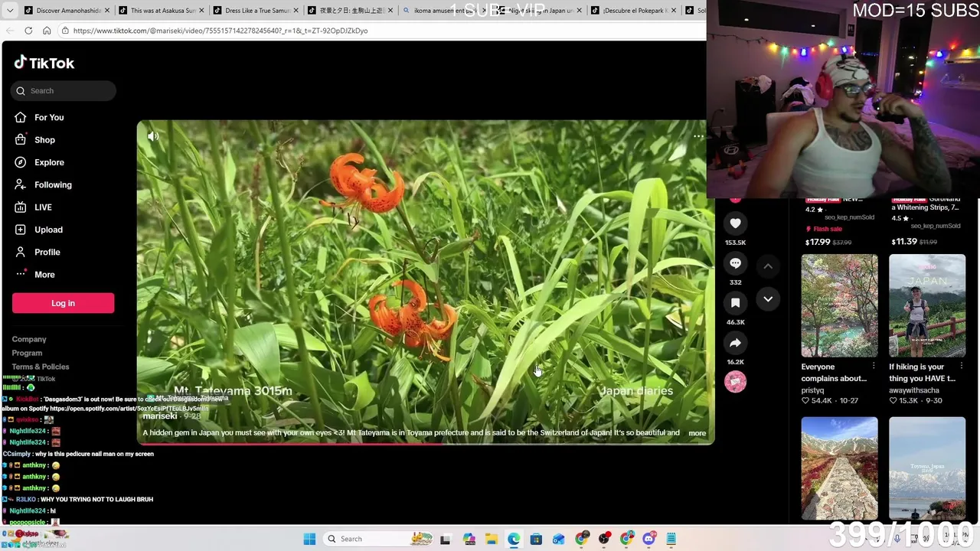Open the stone path mountain video thumbnail
This screenshot has height=551, width=980.
(839, 468)
